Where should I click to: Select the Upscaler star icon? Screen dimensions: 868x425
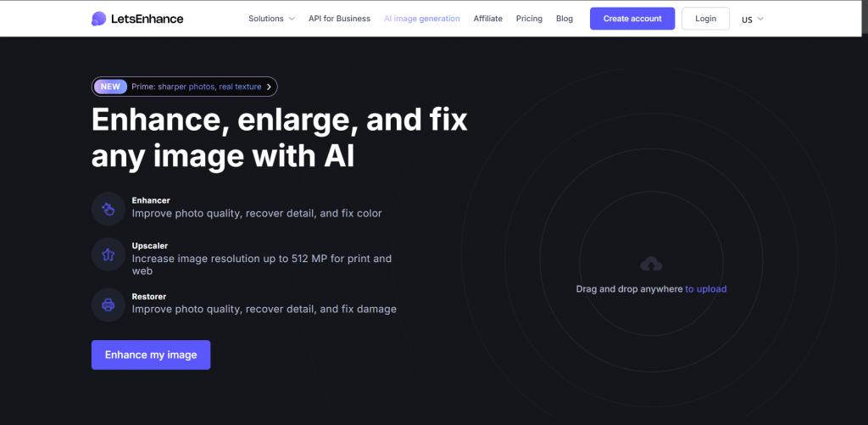pyautogui.click(x=108, y=254)
